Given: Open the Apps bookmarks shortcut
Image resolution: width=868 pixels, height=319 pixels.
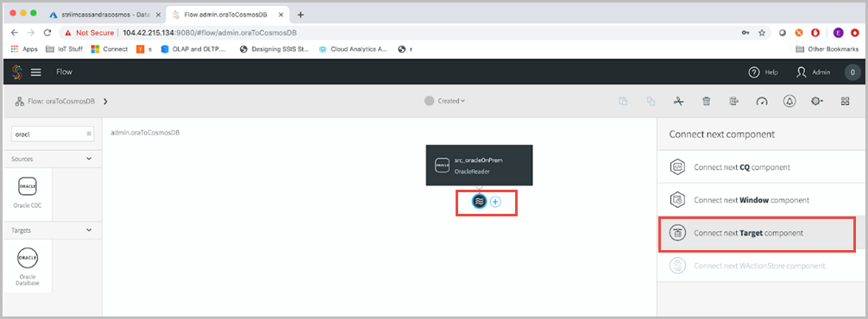Looking at the screenshot, I should [24, 48].
